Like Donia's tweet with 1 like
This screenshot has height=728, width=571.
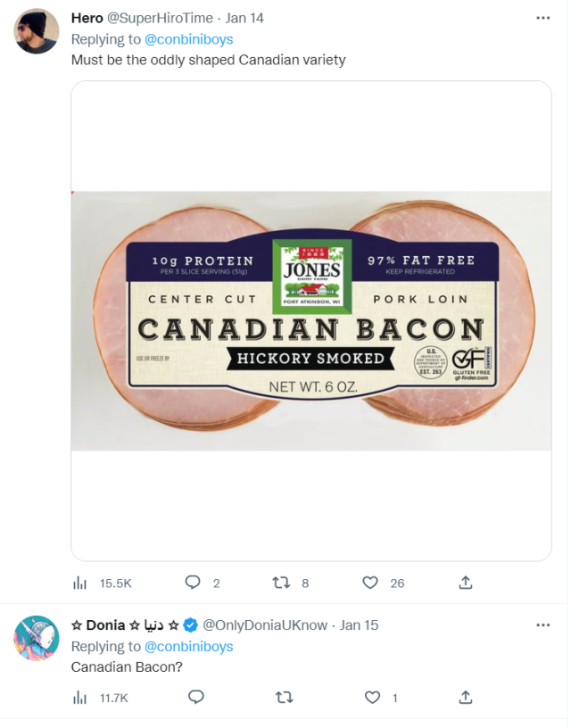(372, 698)
